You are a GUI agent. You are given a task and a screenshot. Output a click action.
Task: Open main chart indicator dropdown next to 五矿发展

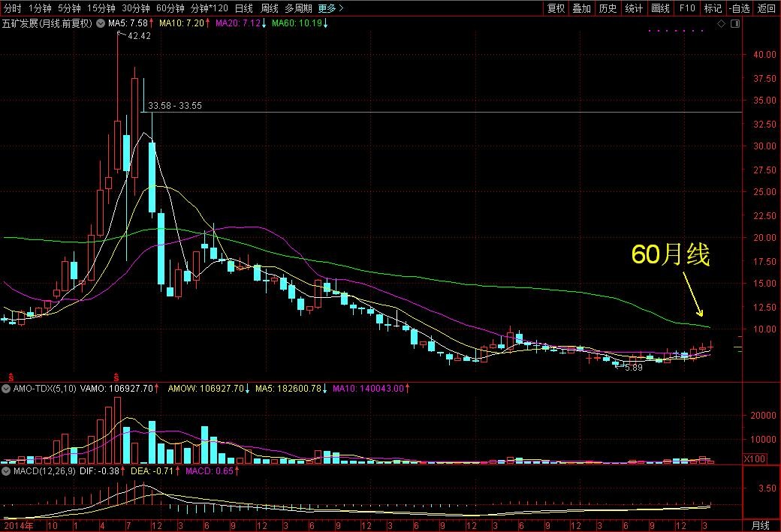[100, 23]
